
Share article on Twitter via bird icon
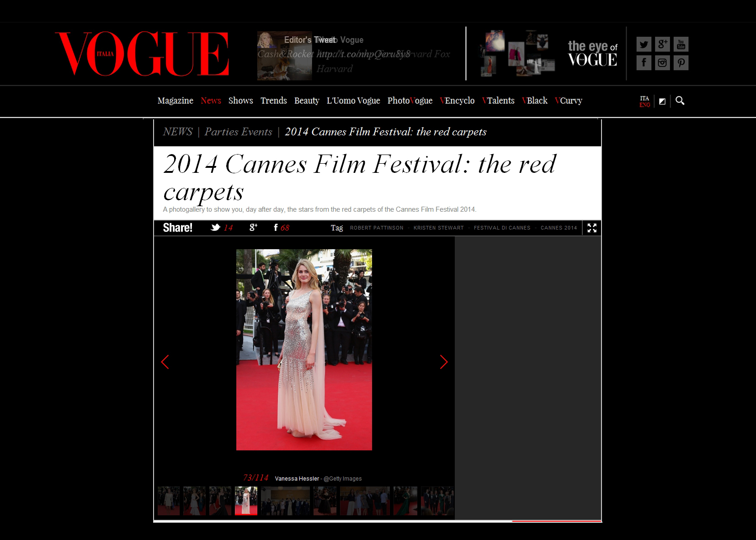215,228
